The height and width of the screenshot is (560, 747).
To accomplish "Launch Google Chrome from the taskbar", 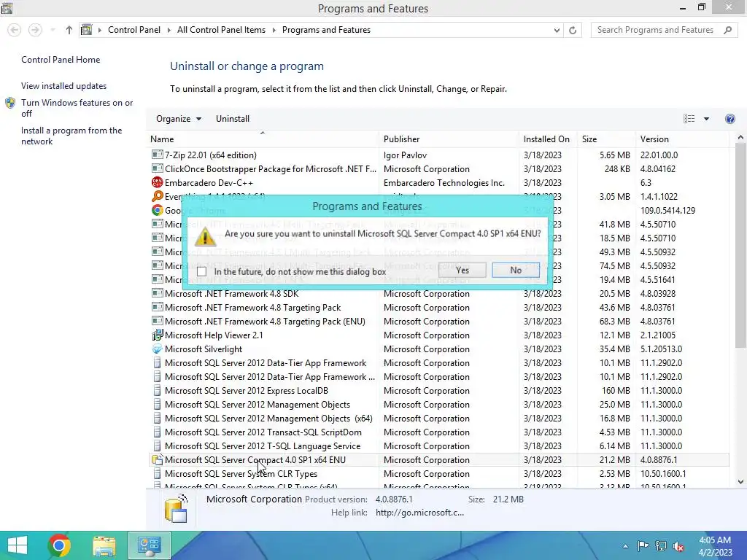I will coord(59,545).
